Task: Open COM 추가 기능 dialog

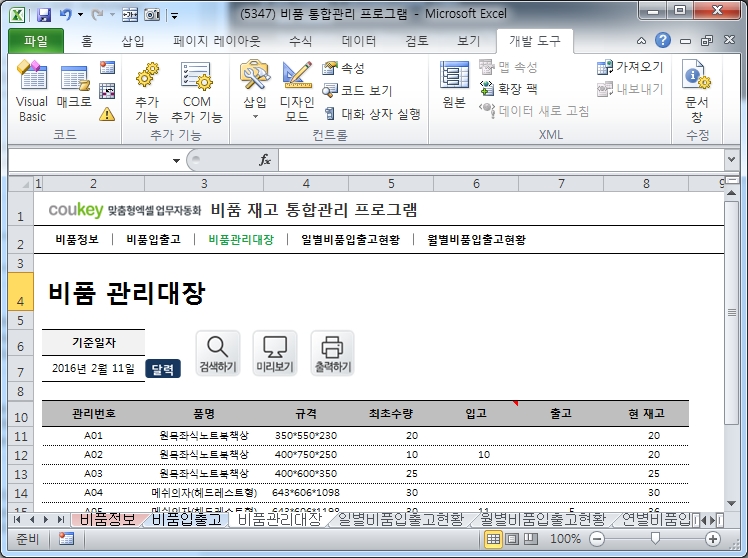Action: pyautogui.click(x=197, y=91)
